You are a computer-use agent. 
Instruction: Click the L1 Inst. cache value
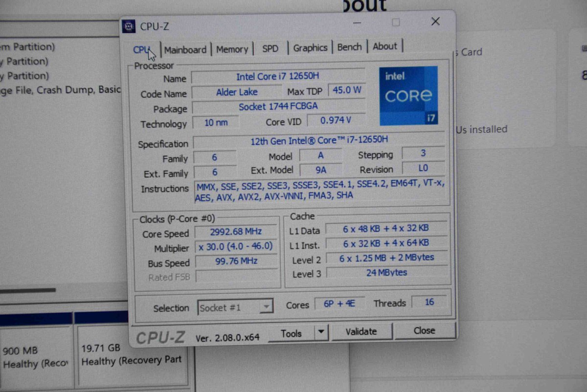(386, 243)
